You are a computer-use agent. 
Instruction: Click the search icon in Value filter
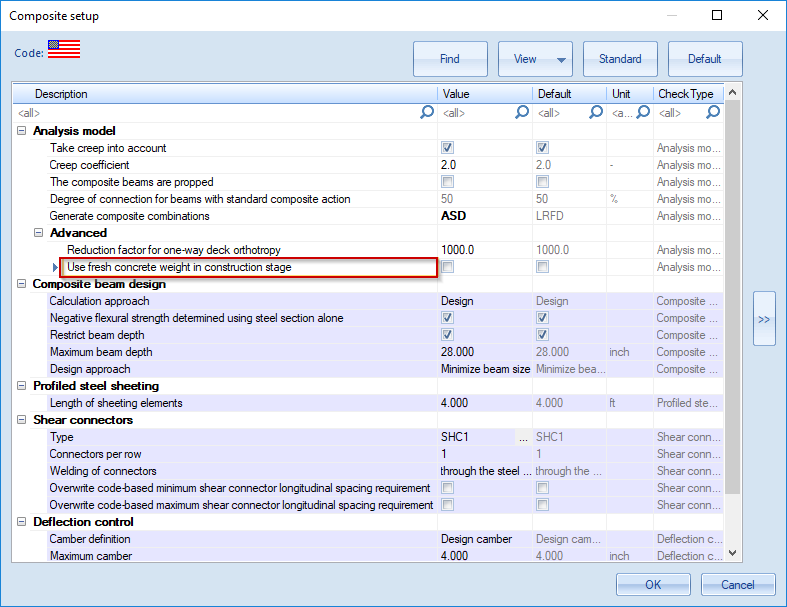pyautogui.click(x=521, y=113)
